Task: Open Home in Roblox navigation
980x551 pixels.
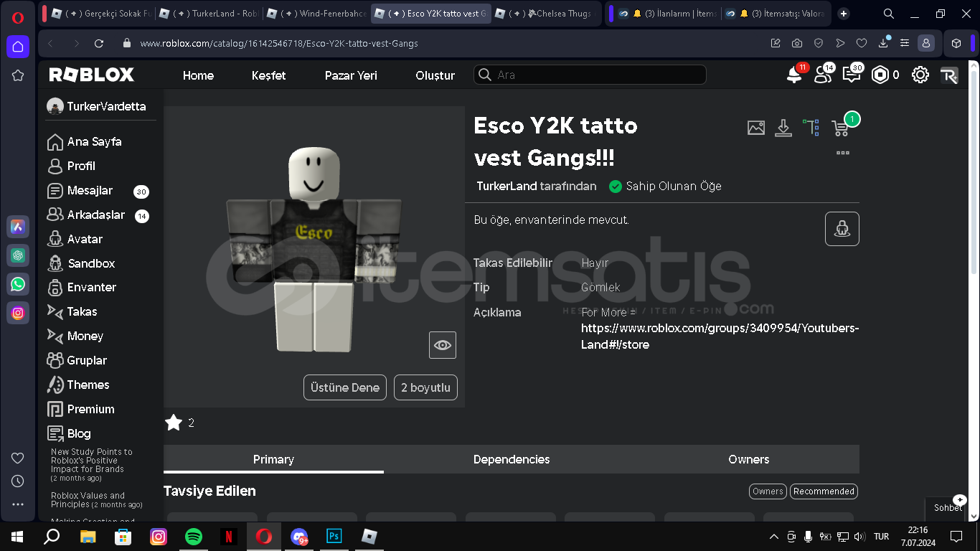Action: 198,75
